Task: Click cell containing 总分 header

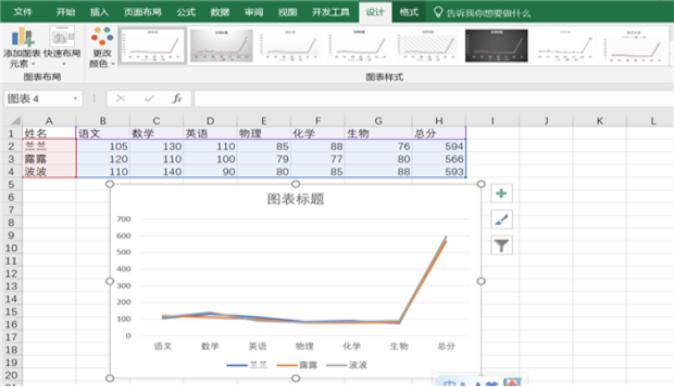Action: (x=439, y=133)
